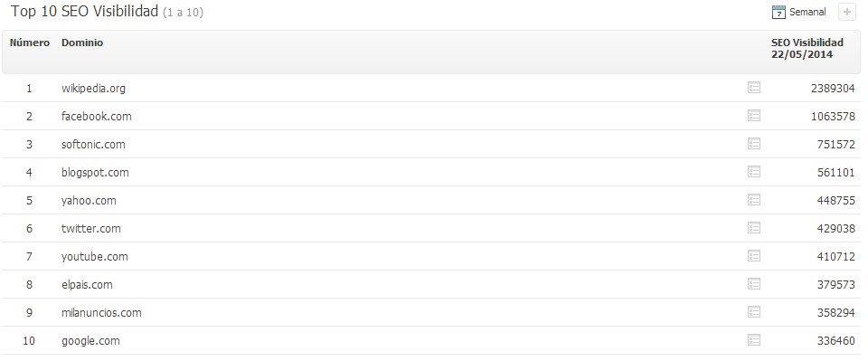Click the plus button at top right

(846, 12)
